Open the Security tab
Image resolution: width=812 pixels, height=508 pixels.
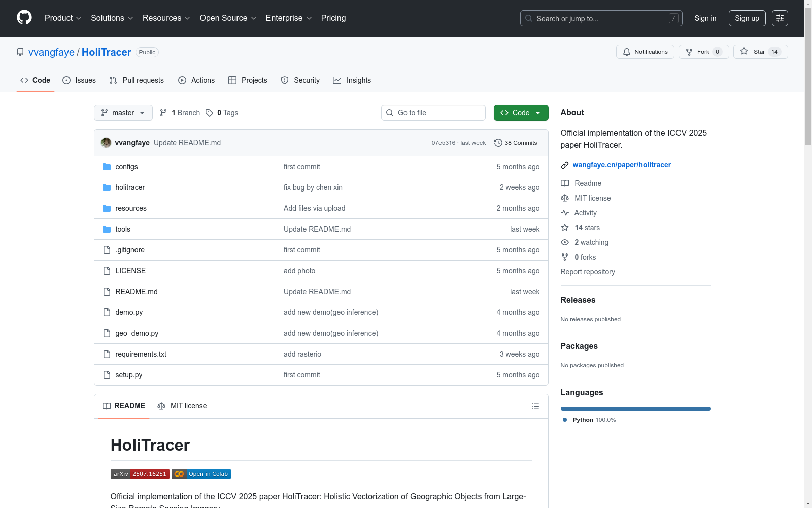point(300,80)
